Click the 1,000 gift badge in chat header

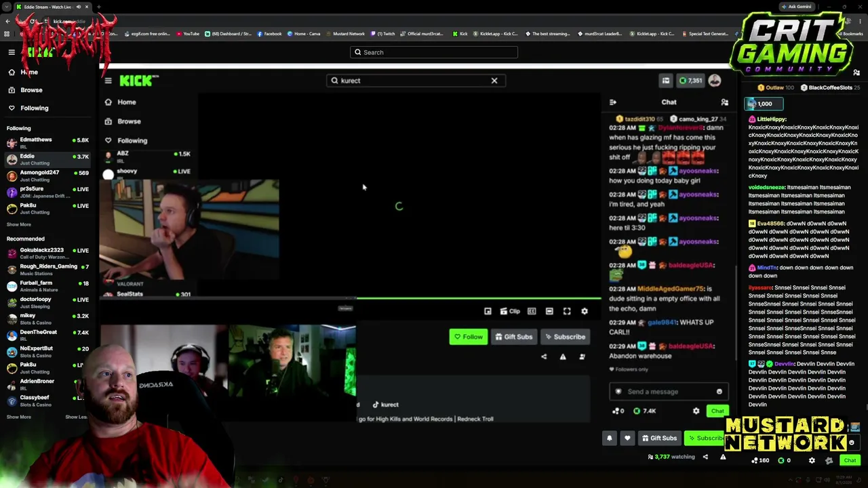pos(764,104)
